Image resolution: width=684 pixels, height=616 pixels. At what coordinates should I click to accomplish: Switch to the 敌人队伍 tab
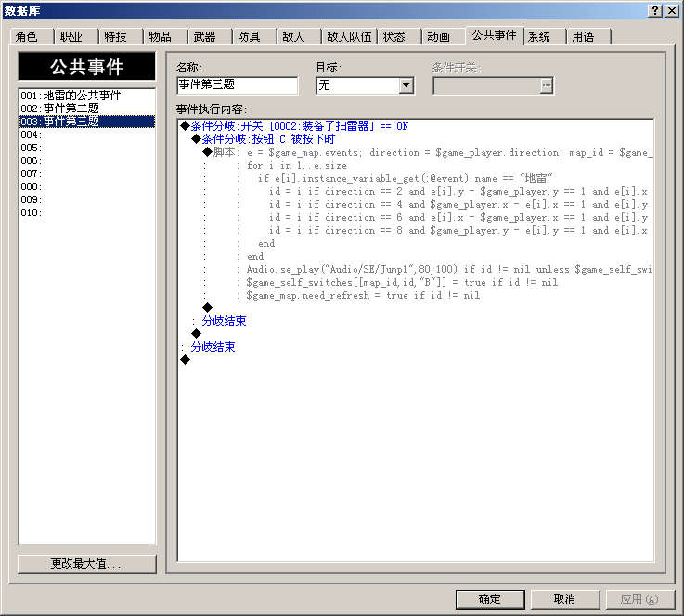tap(349, 36)
